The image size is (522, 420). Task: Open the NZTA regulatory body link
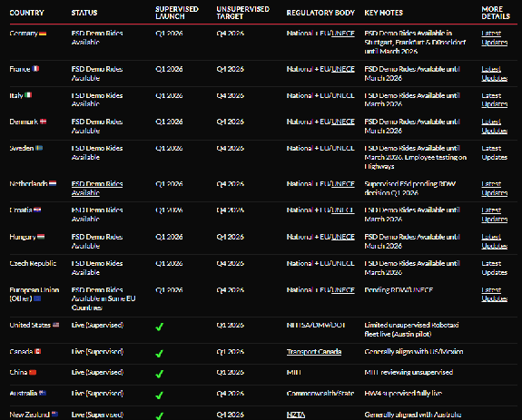point(296,415)
